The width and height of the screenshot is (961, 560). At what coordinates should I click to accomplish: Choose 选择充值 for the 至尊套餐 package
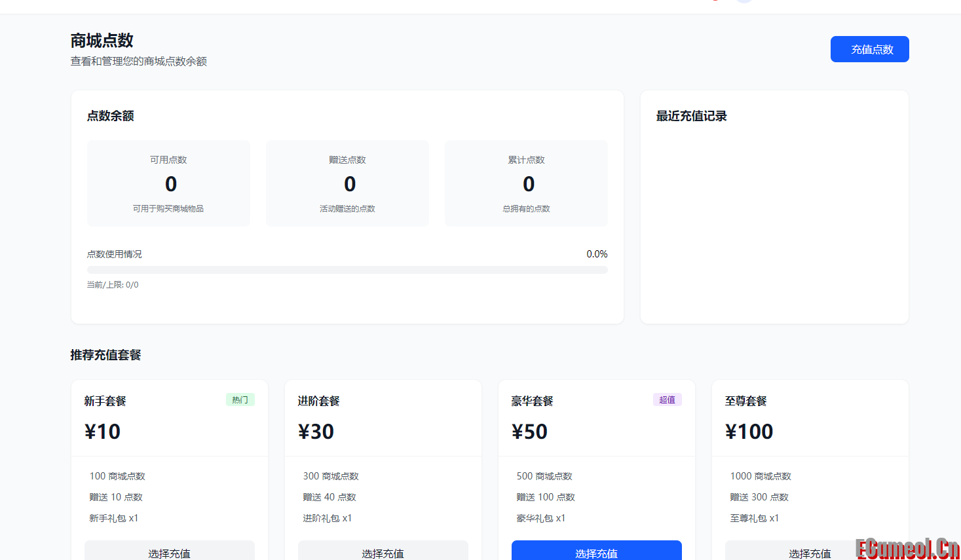pyautogui.click(x=810, y=553)
